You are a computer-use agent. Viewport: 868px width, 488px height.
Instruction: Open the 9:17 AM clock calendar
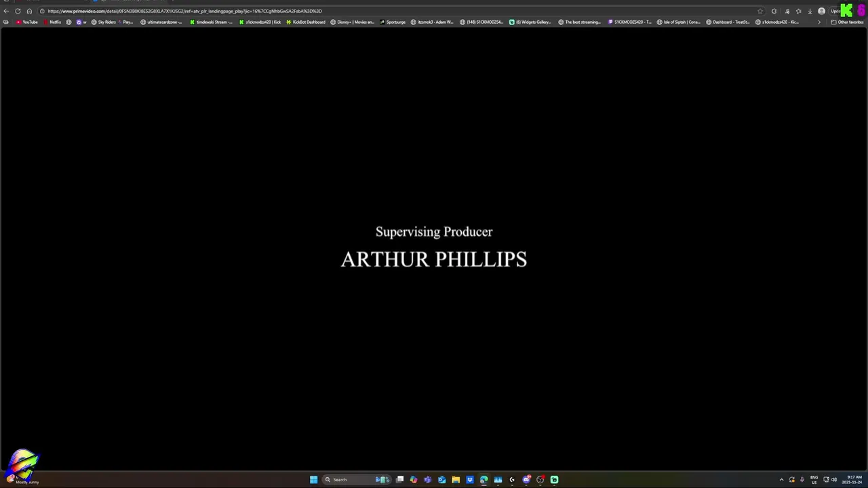pos(852,480)
